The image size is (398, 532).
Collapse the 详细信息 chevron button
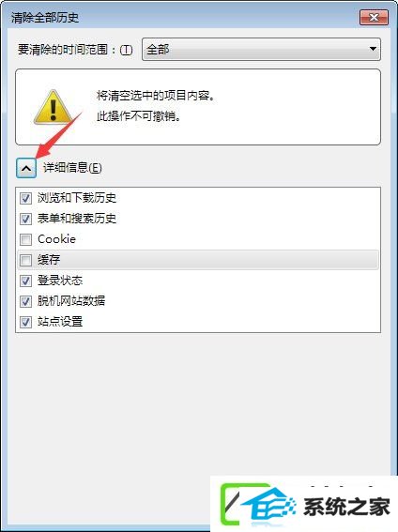tap(26, 168)
